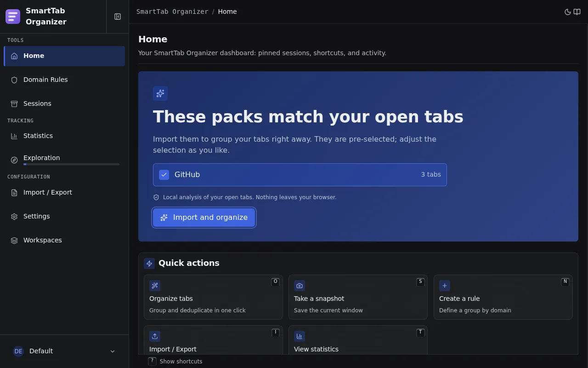Click the SmartTab Organizer logo icon
The image size is (588, 368).
(13, 17)
